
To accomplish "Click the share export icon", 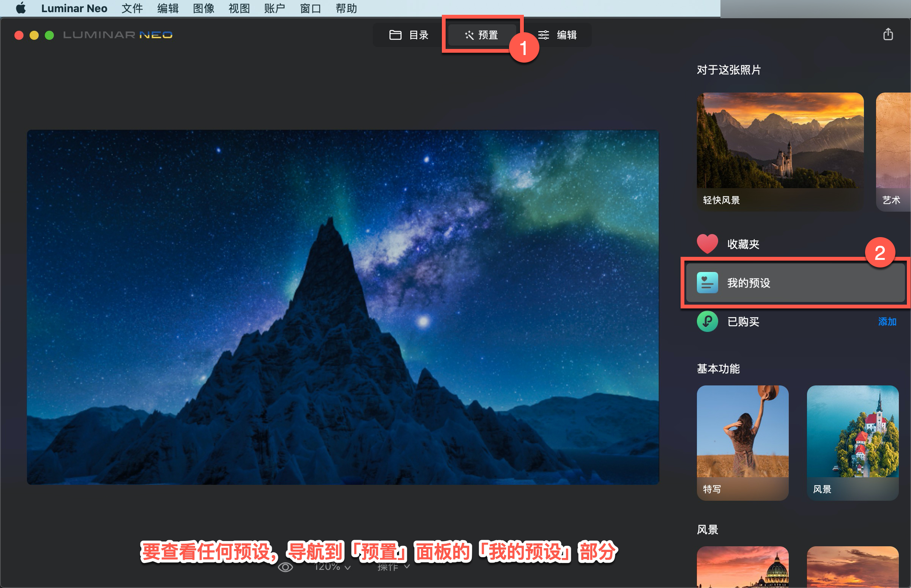I will point(888,35).
